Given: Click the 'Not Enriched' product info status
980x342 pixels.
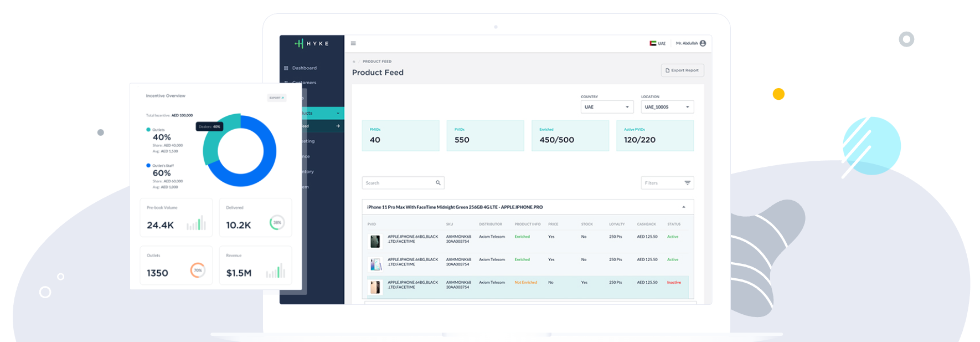Looking at the screenshot, I should pos(525,283).
